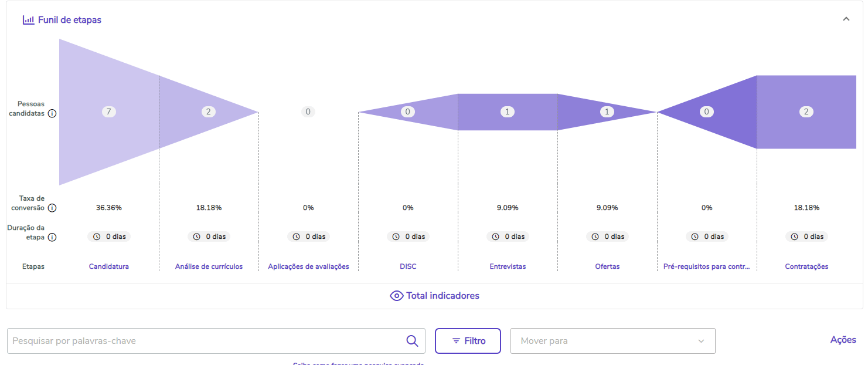This screenshot has height=365, width=868.
Task: Open the Ações menu
Action: pos(843,340)
